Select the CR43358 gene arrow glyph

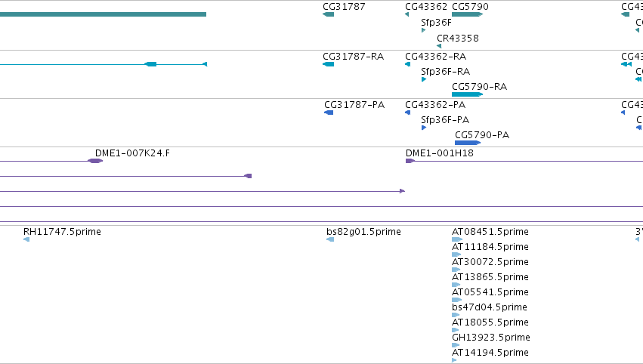(x=439, y=46)
